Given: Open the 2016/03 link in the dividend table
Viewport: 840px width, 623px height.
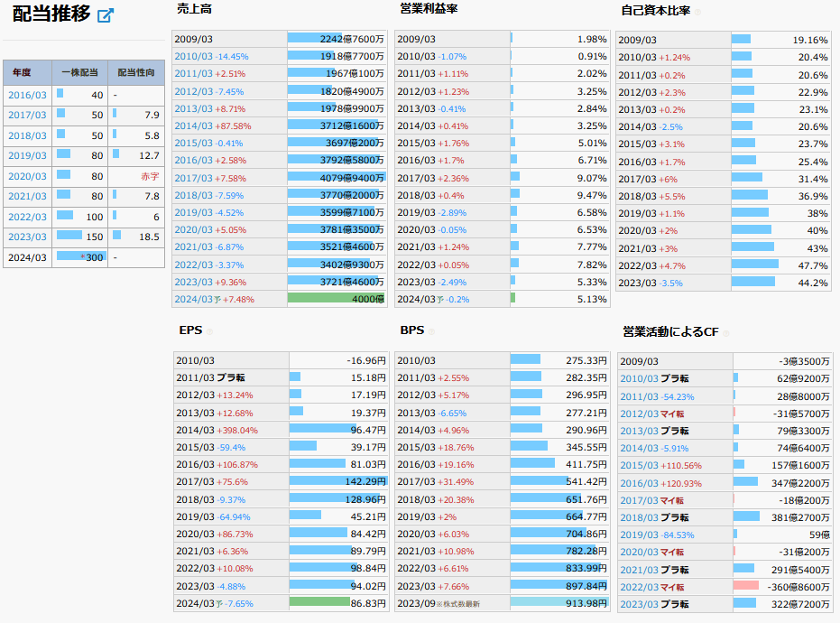Looking at the screenshot, I should pos(27,95).
